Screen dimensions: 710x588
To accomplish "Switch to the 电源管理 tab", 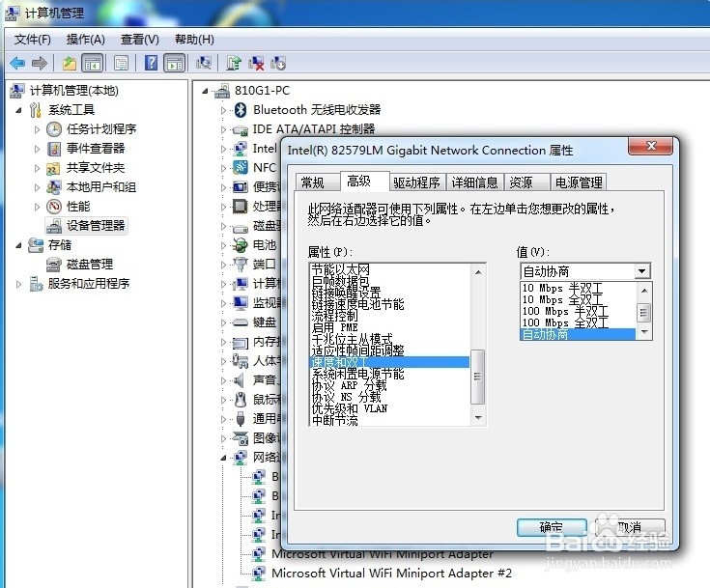I will (x=579, y=182).
